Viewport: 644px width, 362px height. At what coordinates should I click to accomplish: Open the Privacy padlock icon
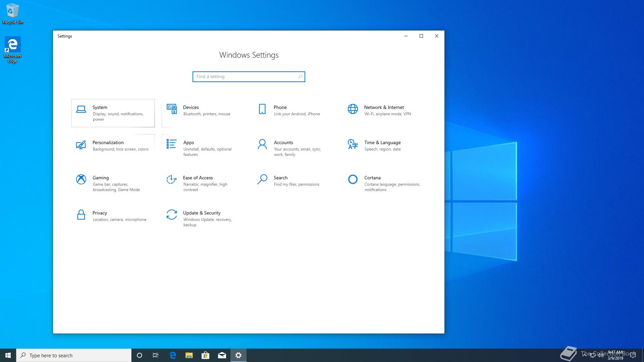click(81, 215)
